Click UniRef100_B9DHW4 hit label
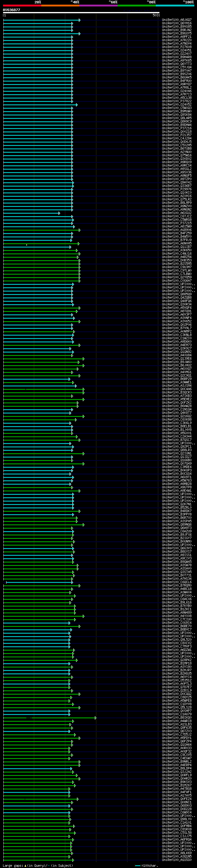This screenshot has height=868, width=197. (177, 125)
